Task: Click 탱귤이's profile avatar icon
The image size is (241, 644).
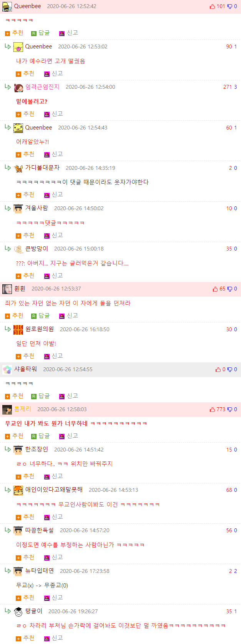Action: coord(18,611)
